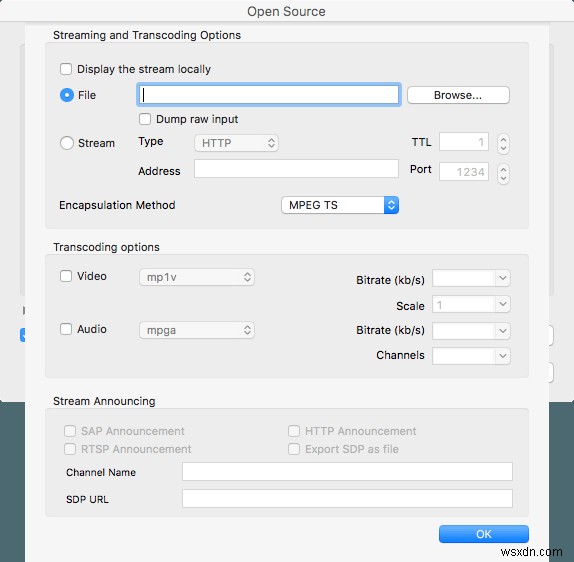Click the Transcoding options heading
The height and width of the screenshot is (562, 574).
coord(106,247)
